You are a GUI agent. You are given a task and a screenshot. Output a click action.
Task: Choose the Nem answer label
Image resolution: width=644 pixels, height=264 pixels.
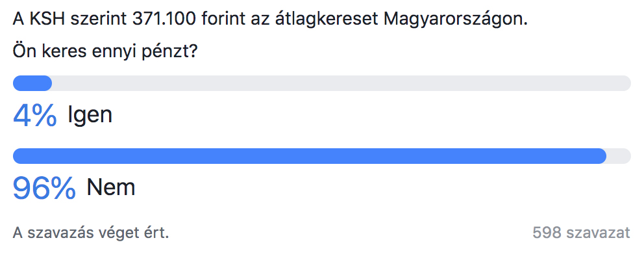tap(111, 187)
